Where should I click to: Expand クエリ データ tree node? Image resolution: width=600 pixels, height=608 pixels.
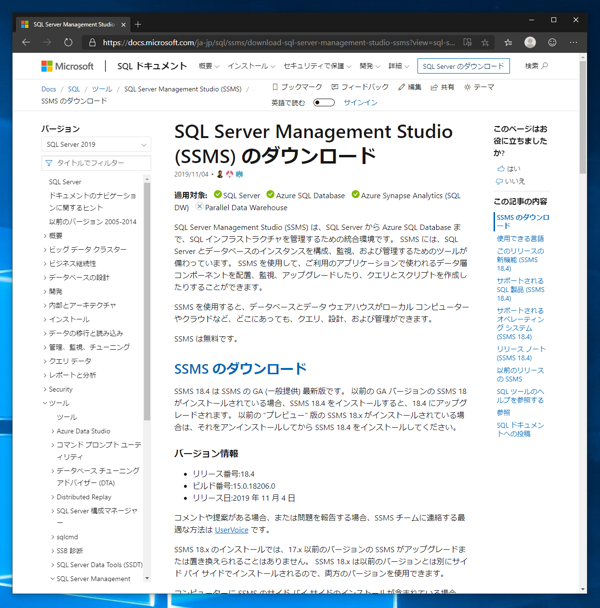coord(45,361)
